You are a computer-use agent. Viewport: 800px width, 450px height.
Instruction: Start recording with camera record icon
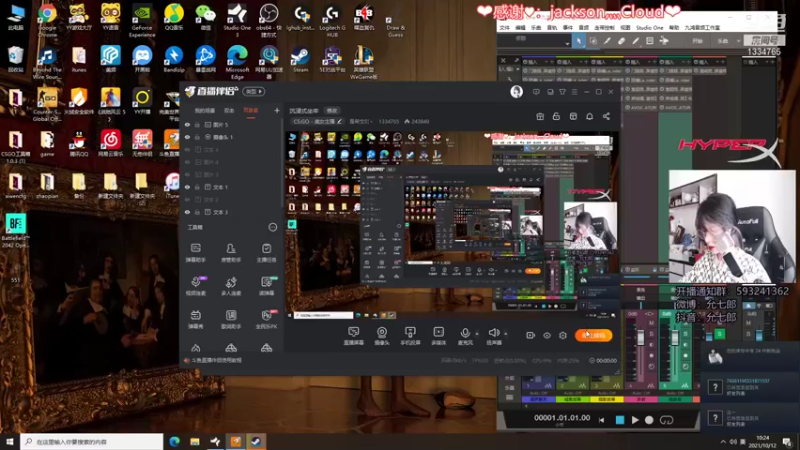coord(531,335)
